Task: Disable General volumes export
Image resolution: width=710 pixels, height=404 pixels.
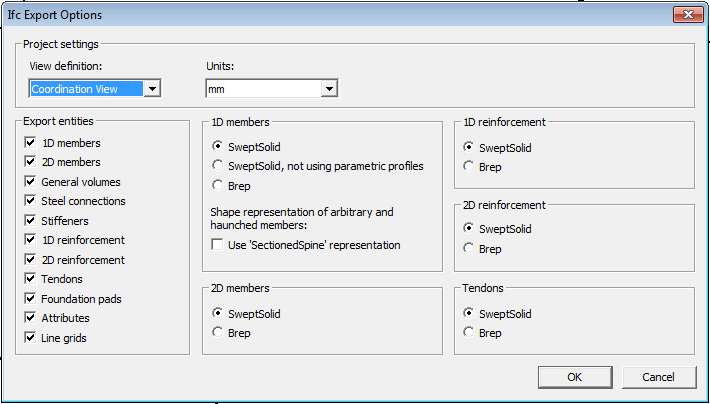Action: click(x=30, y=182)
